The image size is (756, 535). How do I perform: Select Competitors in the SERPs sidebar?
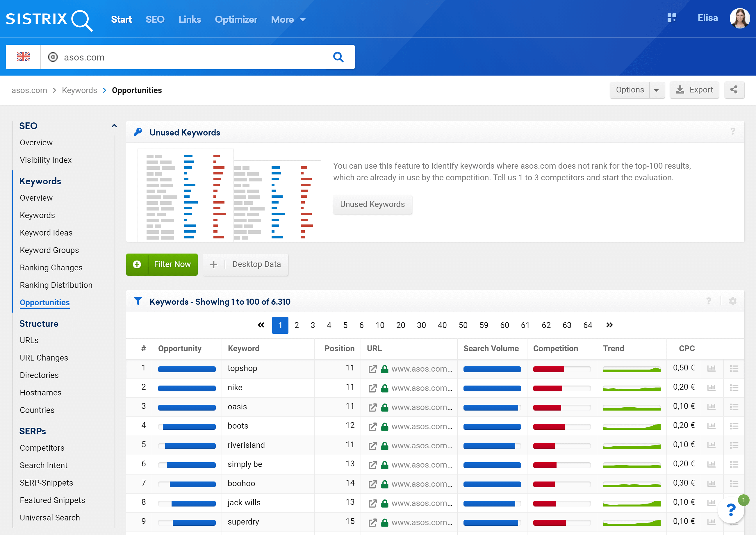click(42, 448)
